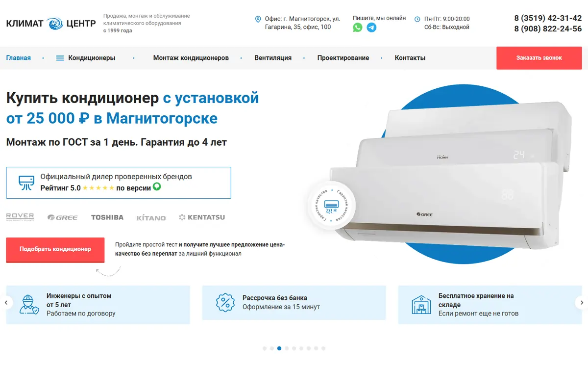Select the first slider pagination dot
The height and width of the screenshot is (368, 588).
tap(265, 348)
